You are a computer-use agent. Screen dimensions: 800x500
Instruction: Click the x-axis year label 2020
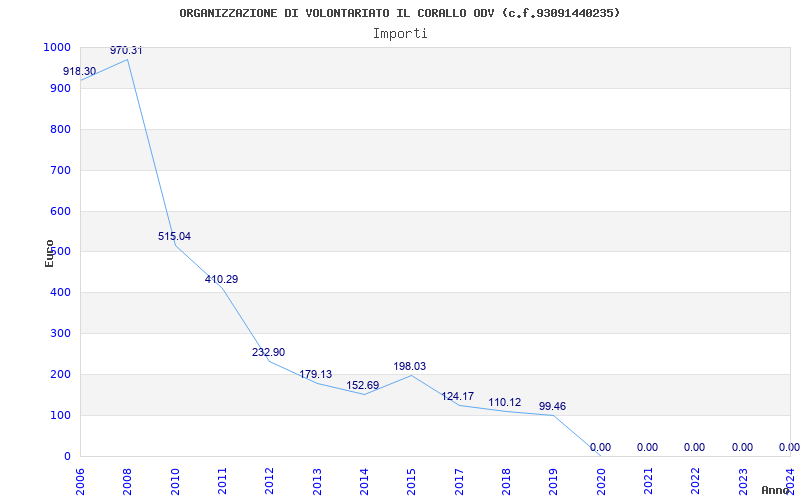pos(601,482)
